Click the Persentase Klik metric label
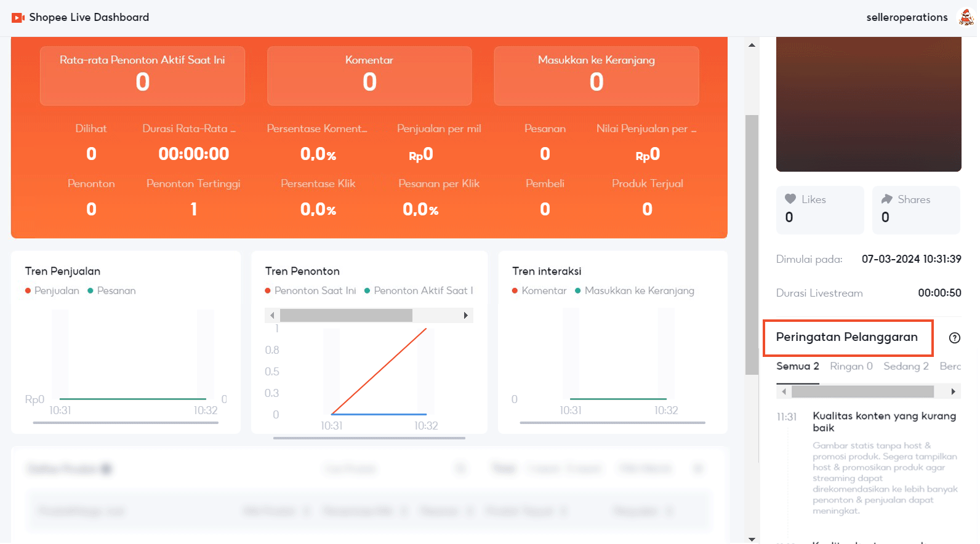The image size is (980, 544). coord(318,183)
